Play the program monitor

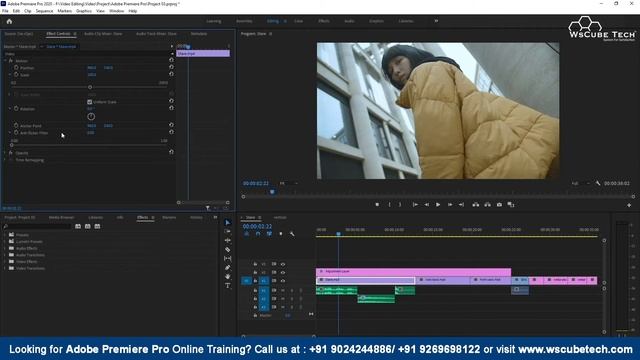click(438, 204)
